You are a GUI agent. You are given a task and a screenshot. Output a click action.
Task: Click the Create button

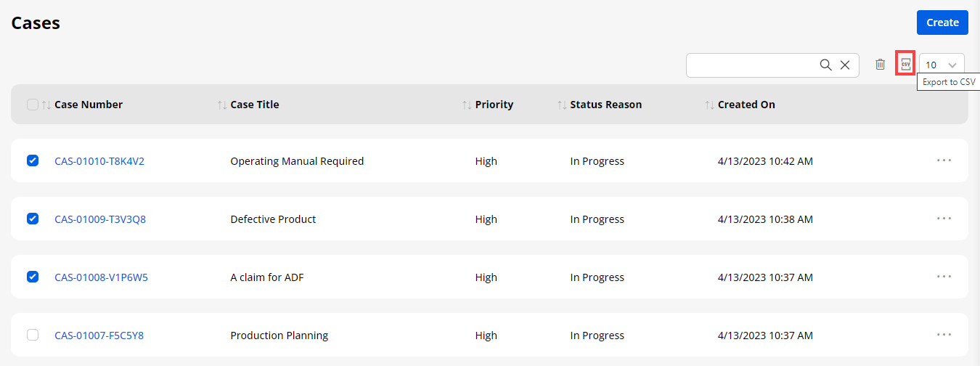[x=942, y=23]
